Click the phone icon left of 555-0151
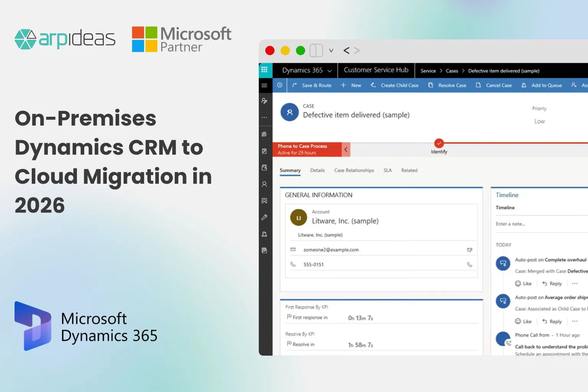 [293, 264]
